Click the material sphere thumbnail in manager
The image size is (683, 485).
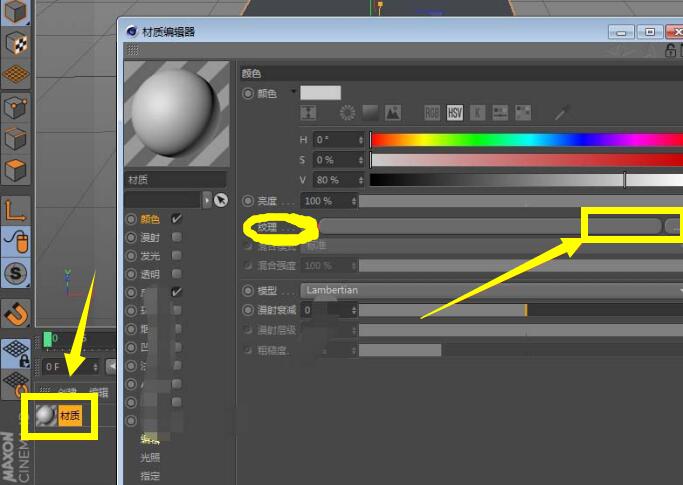point(46,416)
